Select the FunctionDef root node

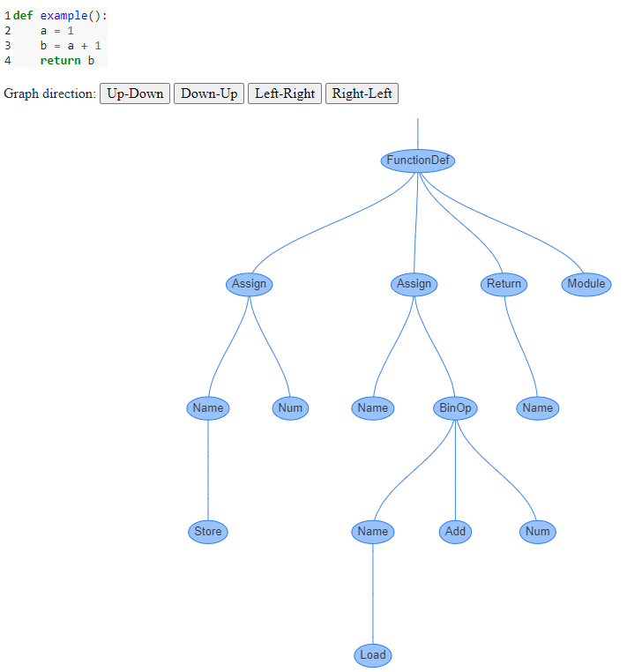(x=418, y=161)
